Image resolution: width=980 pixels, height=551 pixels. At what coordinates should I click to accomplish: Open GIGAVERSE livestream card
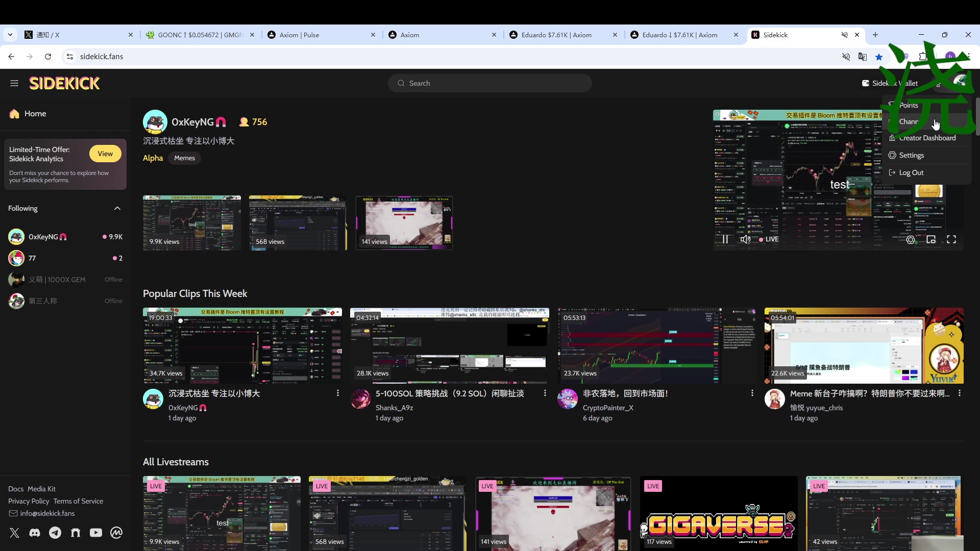[x=719, y=513]
